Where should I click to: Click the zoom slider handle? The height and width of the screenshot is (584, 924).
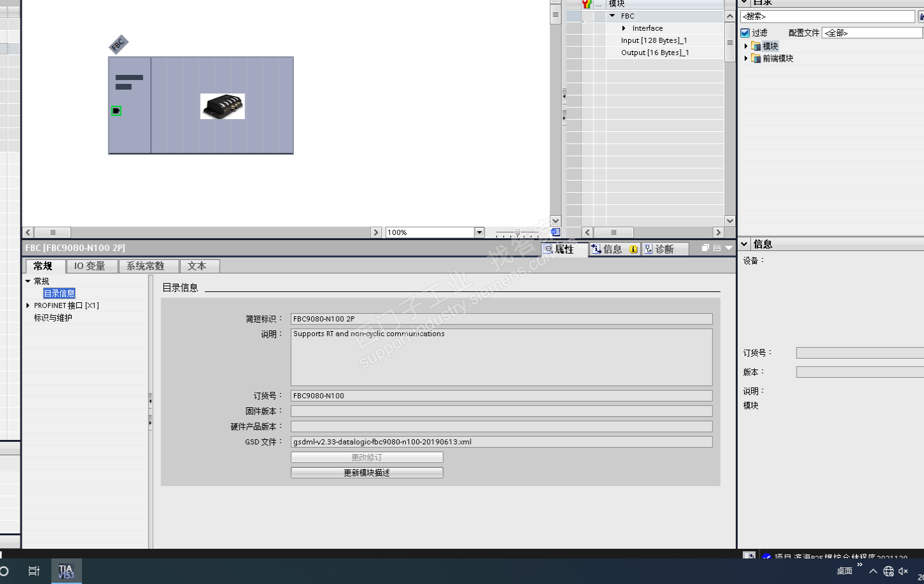(x=517, y=232)
